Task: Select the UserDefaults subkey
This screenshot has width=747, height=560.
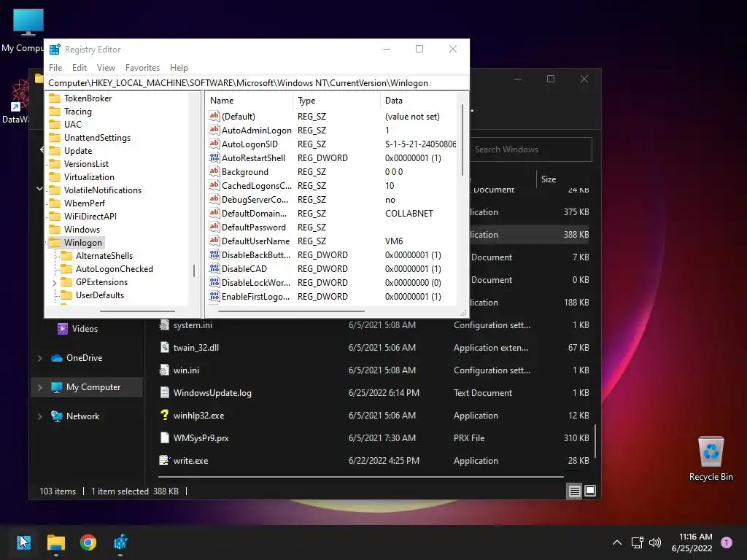Action: pyautogui.click(x=99, y=295)
